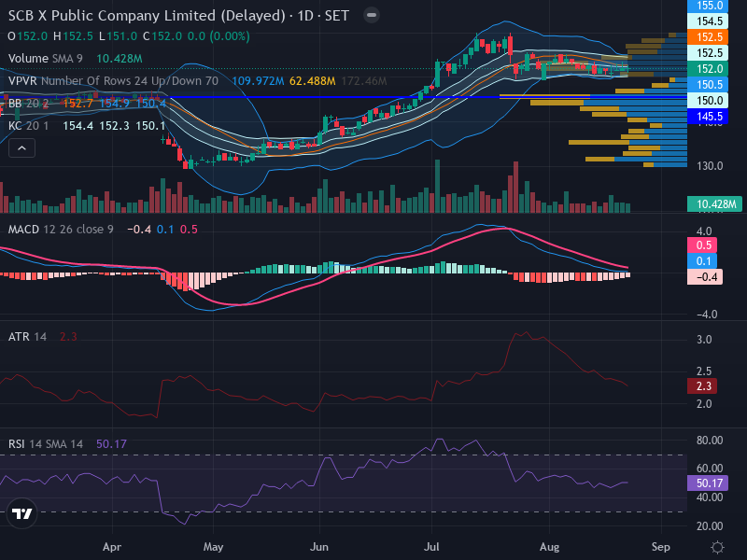Click the blue 145.5 price label
747x560 pixels.
tap(708, 116)
